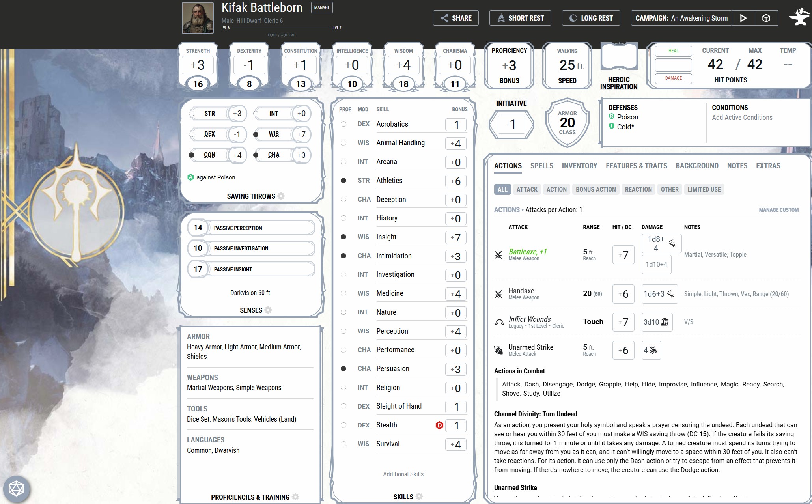Click the campaign game log play icon
812x504 pixels.
[743, 18]
